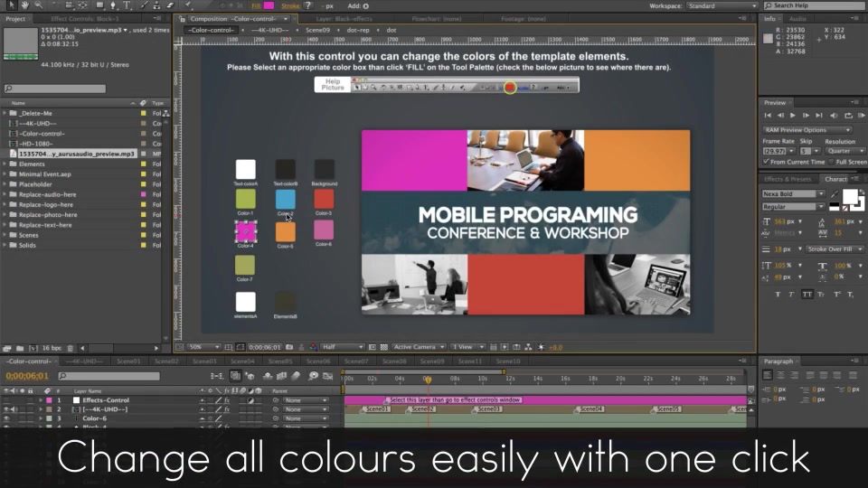Open the Active Camera view dropdown
The width and height of the screenshot is (868, 488).
point(419,347)
